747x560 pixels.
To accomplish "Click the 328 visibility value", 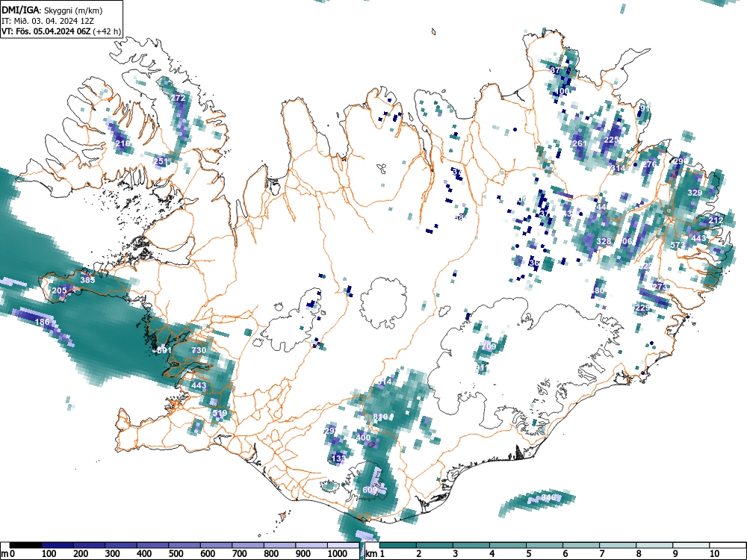I will (x=604, y=241).
